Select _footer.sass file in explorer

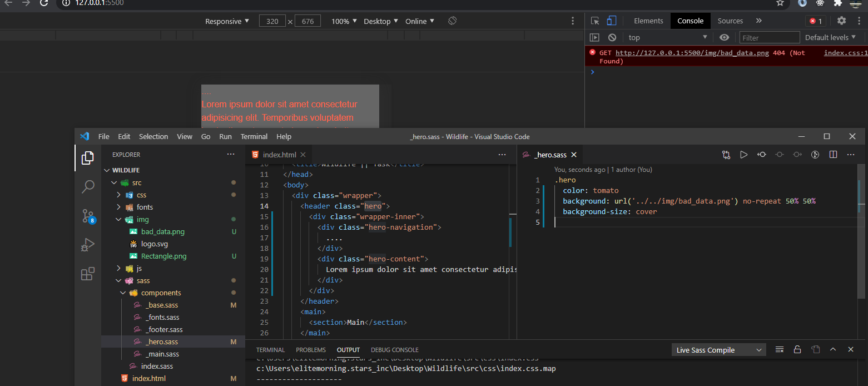(163, 329)
